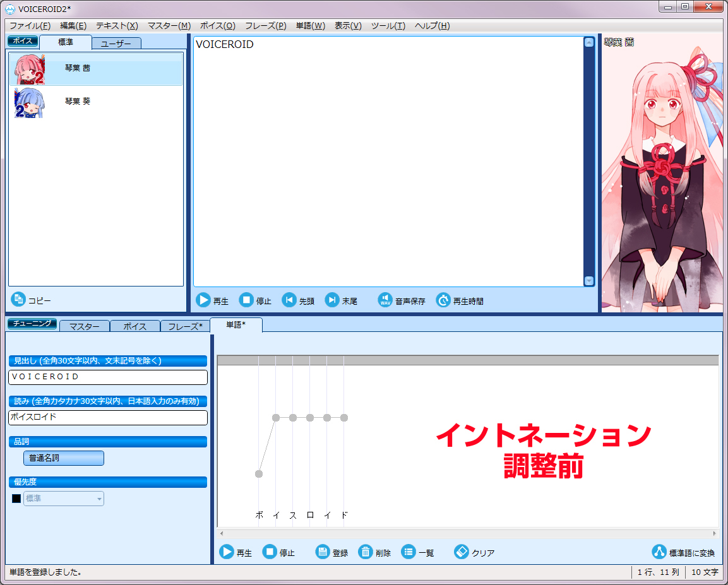
Task: Stop playback with the upper 停止 icon
Action: tap(246, 300)
